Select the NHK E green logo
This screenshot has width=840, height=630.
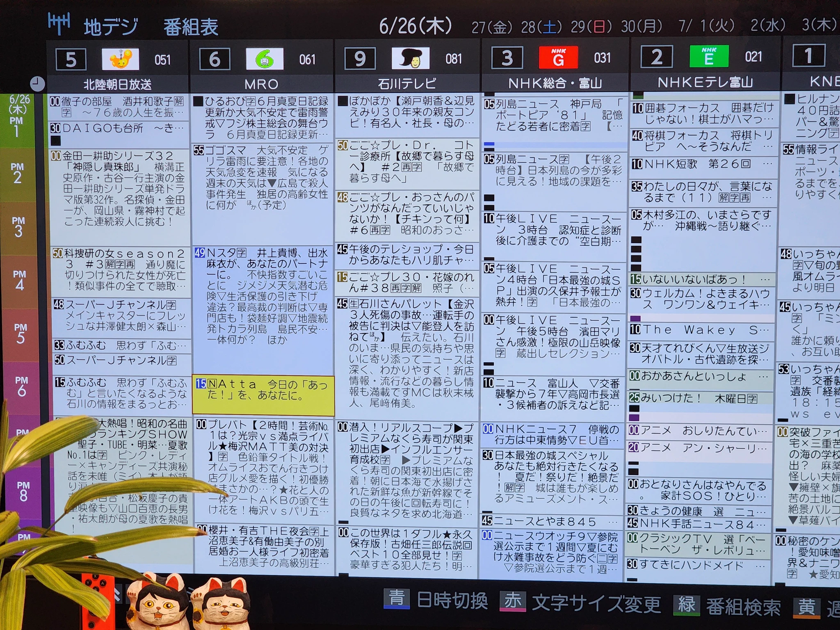[709, 56]
